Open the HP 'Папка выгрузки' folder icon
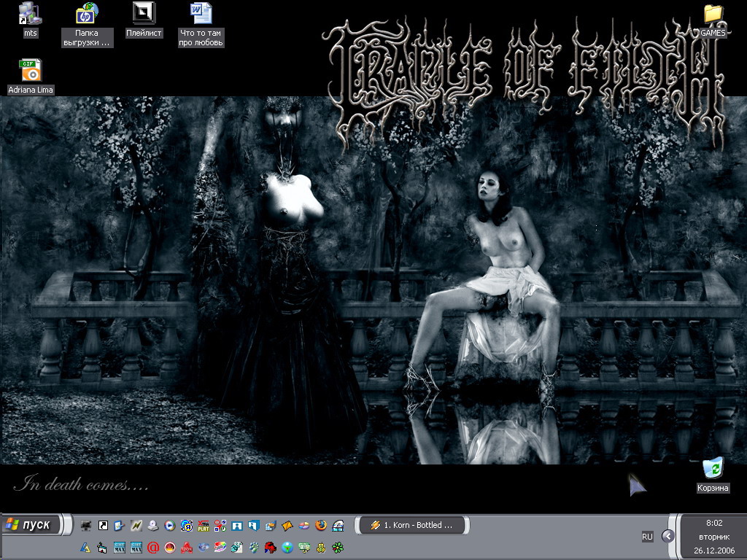The width and height of the screenshot is (747, 560). (87, 14)
